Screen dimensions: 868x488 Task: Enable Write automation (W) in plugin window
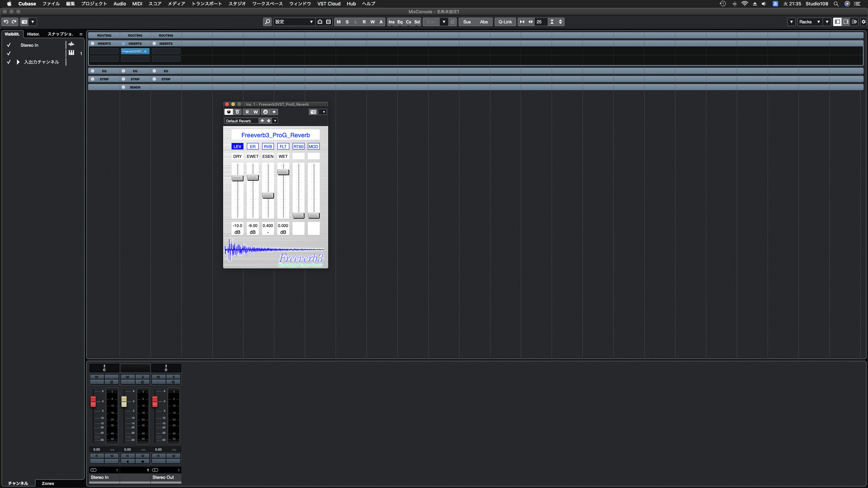(x=255, y=112)
